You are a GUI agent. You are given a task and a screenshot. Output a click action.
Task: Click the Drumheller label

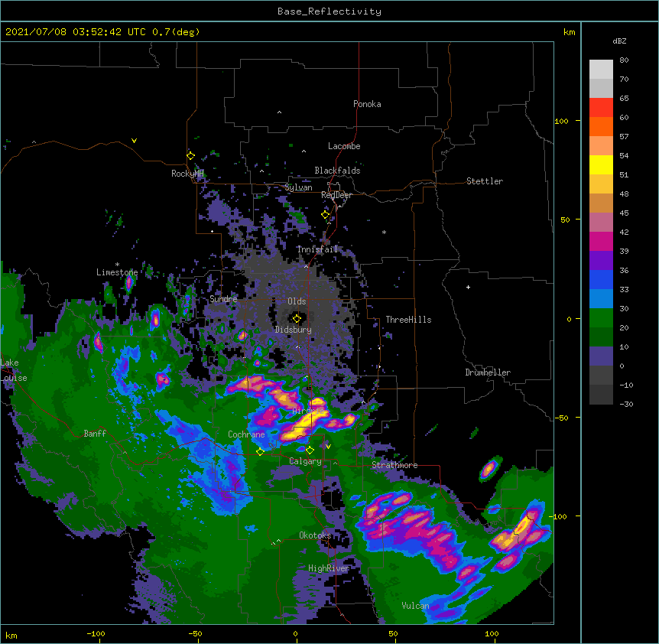488,372
